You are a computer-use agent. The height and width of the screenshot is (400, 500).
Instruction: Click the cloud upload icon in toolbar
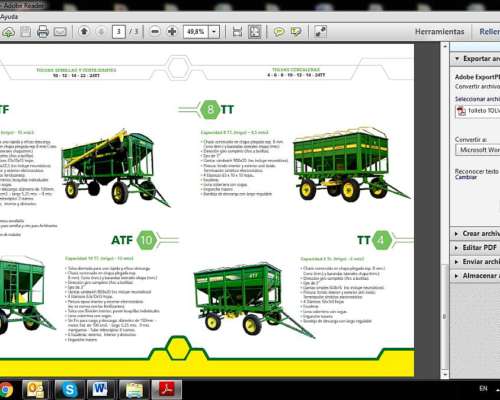(x=8, y=32)
